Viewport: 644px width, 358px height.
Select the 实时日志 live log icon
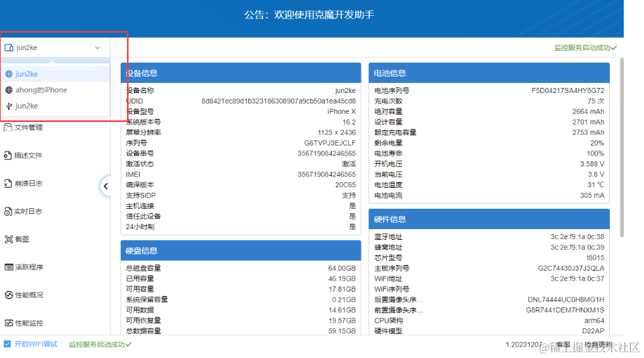click(9, 211)
